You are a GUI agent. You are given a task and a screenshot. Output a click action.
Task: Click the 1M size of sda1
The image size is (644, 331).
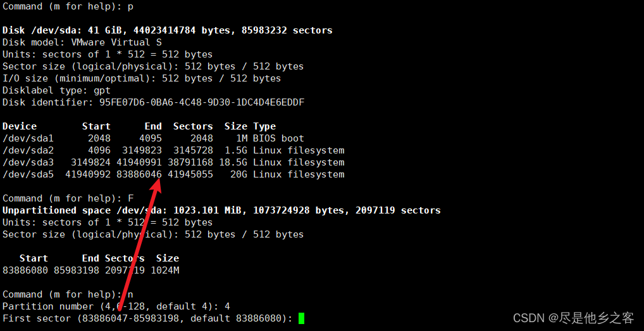tap(242, 138)
